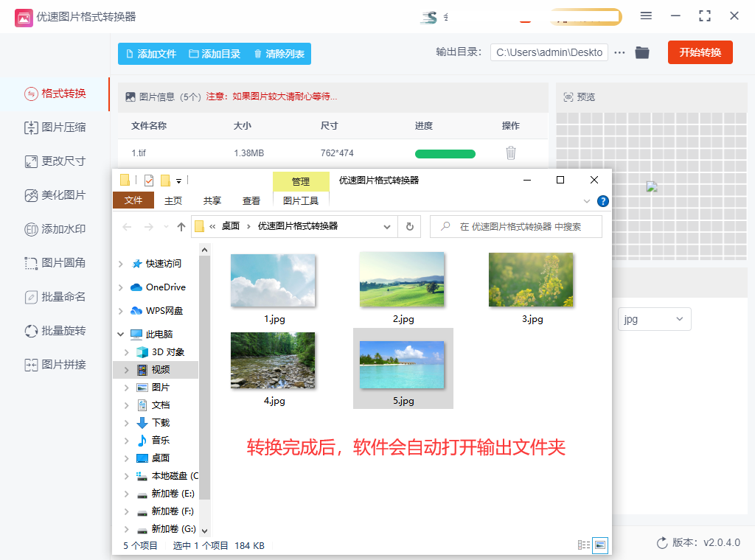The width and height of the screenshot is (755, 560).
Task: Open the 添加水印 sidebar item
Action: [x=55, y=229]
